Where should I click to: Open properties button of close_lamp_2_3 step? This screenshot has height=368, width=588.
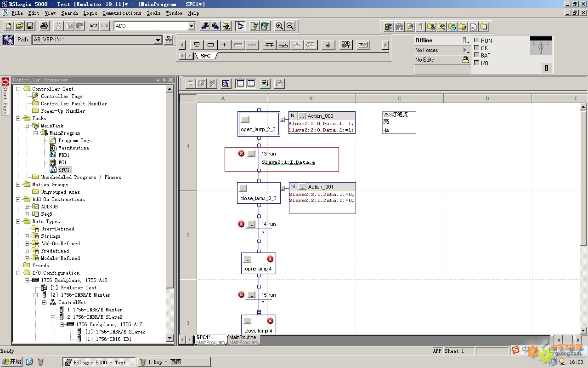[x=243, y=188]
